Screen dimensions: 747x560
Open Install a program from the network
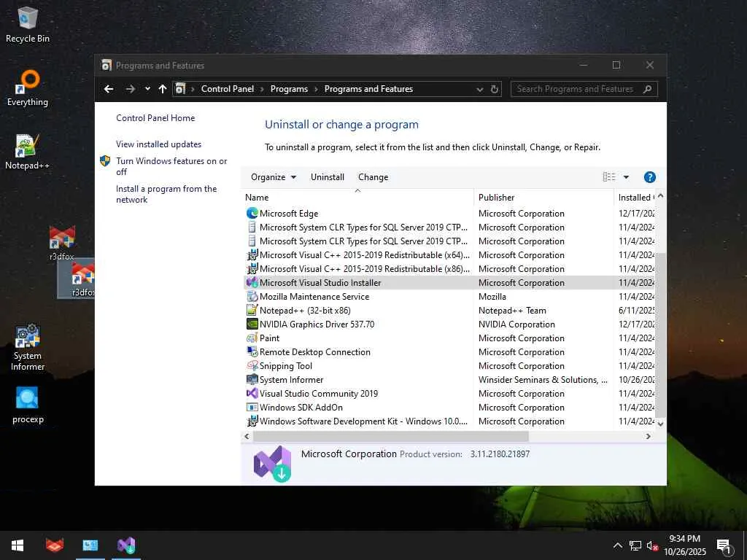point(166,194)
